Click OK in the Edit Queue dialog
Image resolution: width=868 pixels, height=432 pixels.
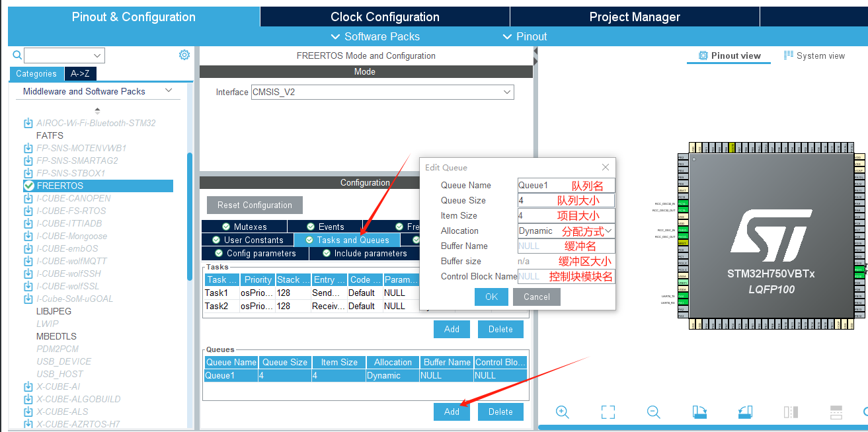[x=492, y=297]
